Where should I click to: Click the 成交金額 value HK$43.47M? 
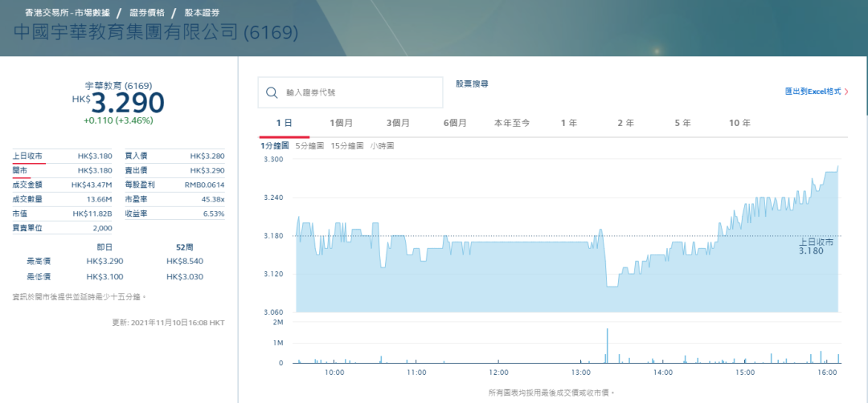pyautogui.click(x=92, y=185)
